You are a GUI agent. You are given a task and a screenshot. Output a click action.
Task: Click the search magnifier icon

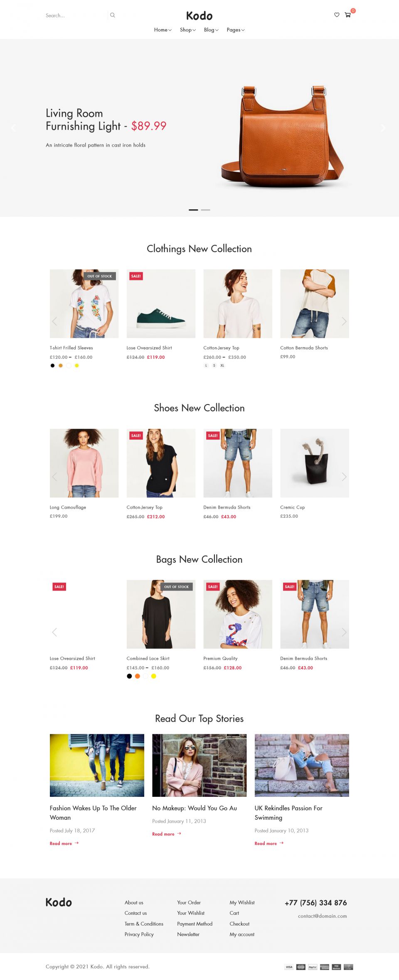tap(112, 15)
